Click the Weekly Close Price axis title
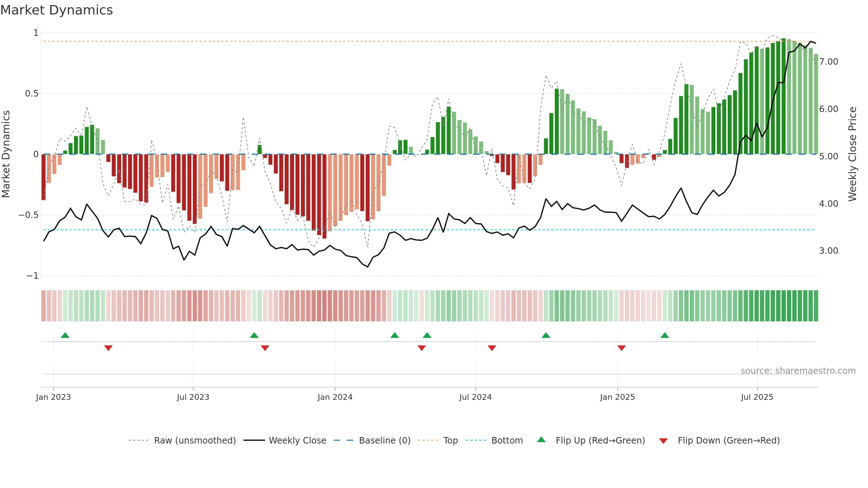Viewport: 868px width, 488px height. 852,154
